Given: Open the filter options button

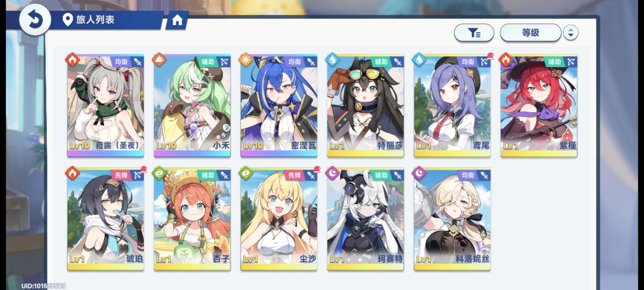Looking at the screenshot, I should click(474, 32).
